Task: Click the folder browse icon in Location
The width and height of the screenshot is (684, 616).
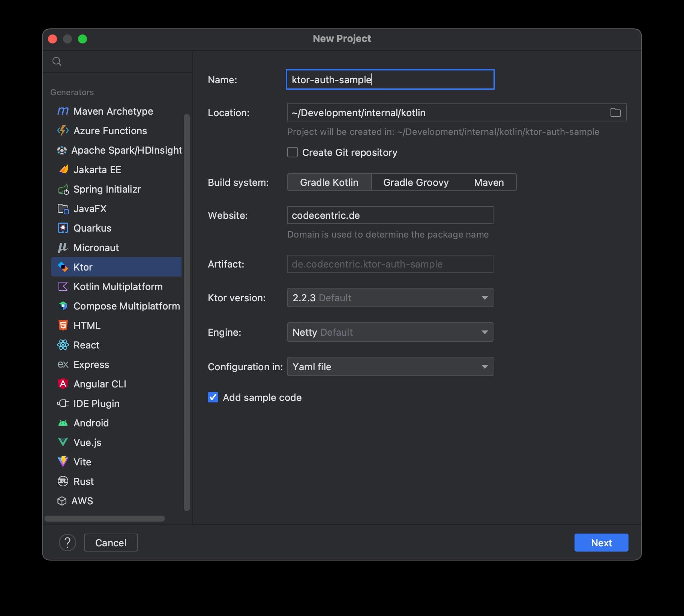Action: [x=615, y=113]
